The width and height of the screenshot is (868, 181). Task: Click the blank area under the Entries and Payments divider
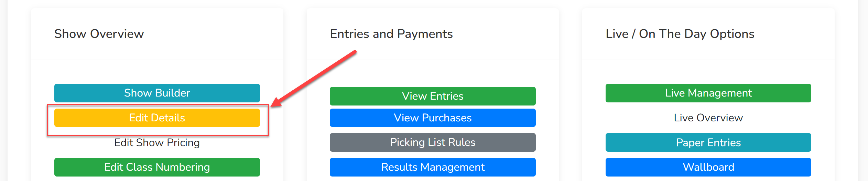click(x=433, y=73)
